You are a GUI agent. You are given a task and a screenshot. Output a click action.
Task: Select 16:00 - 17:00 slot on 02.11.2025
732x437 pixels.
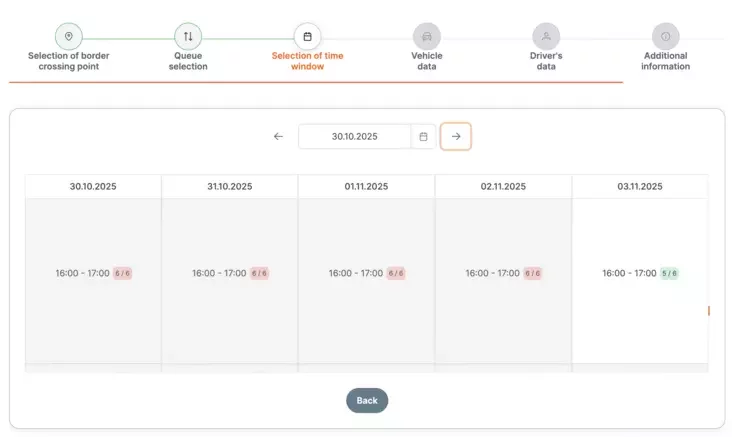[493, 273]
